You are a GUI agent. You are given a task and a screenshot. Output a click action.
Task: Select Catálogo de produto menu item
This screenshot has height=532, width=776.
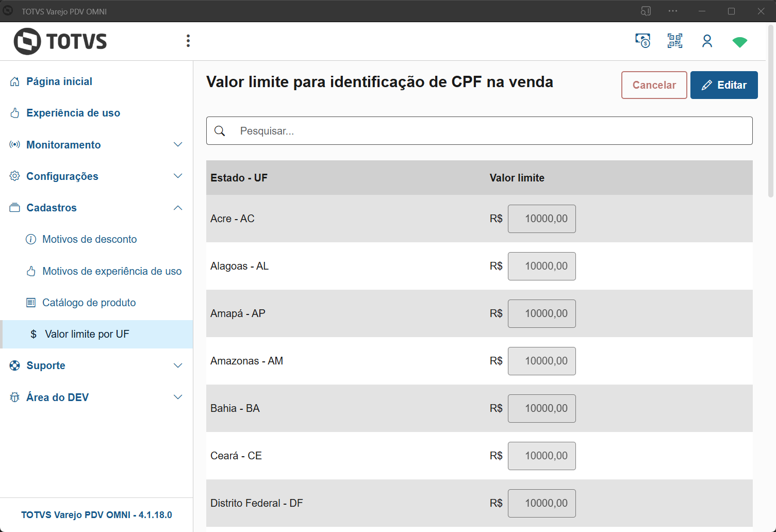tap(89, 303)
